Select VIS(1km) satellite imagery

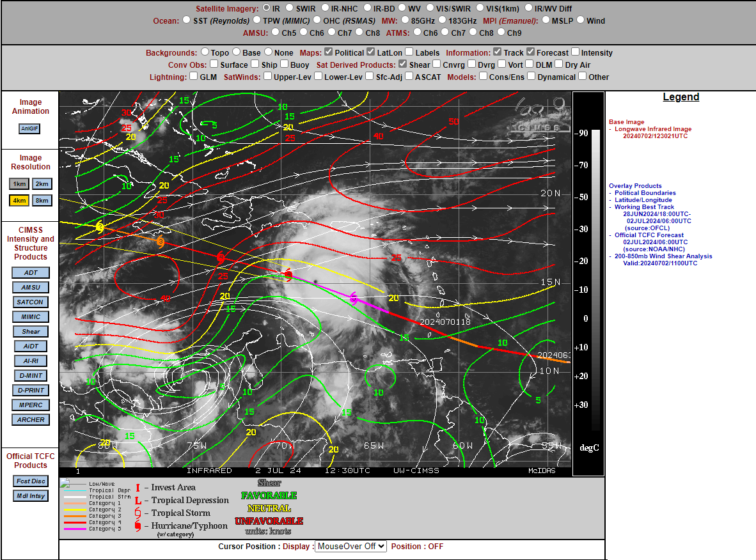[x=480, y=8]
